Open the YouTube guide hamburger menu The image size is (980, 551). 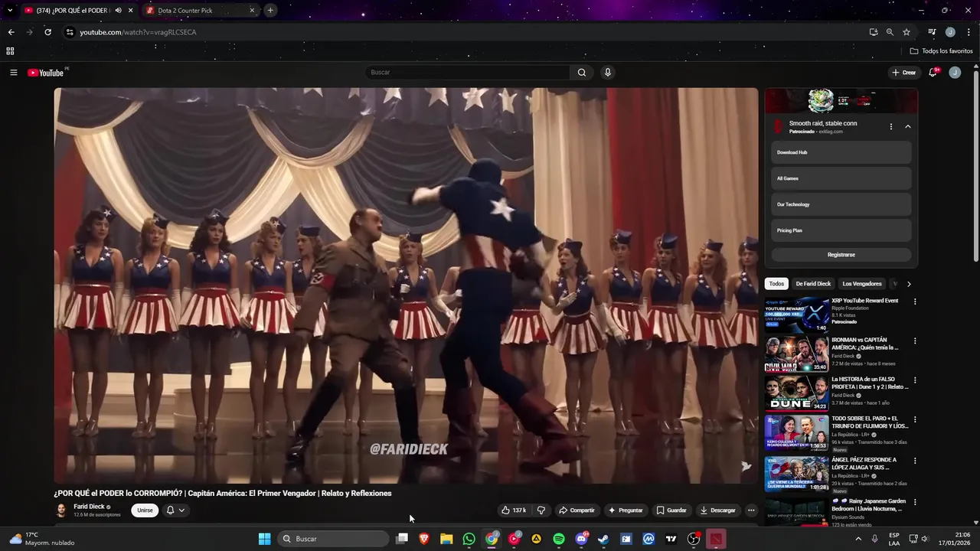13,73
